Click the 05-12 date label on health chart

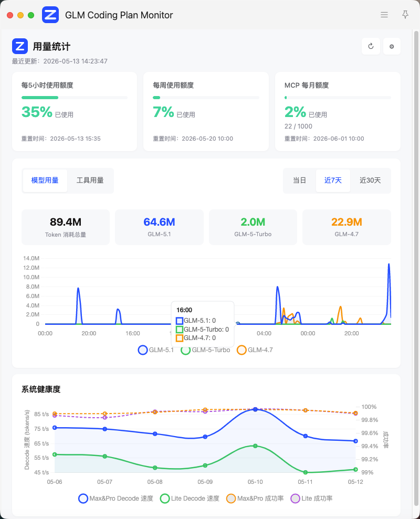(355, 482)
